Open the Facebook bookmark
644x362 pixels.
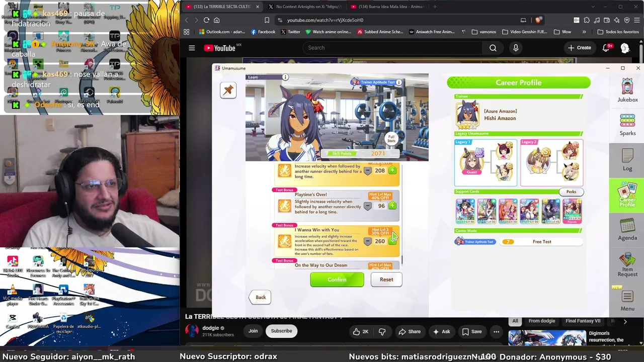[x=263, y=32]
